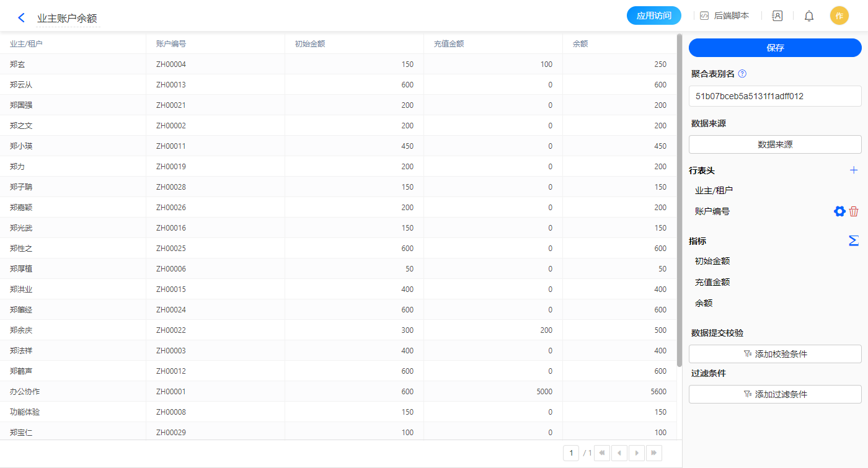Image resolution: width=868 pixels, height=468 pixels.
Task: Click the next page arrow
Action: (637, 453)
